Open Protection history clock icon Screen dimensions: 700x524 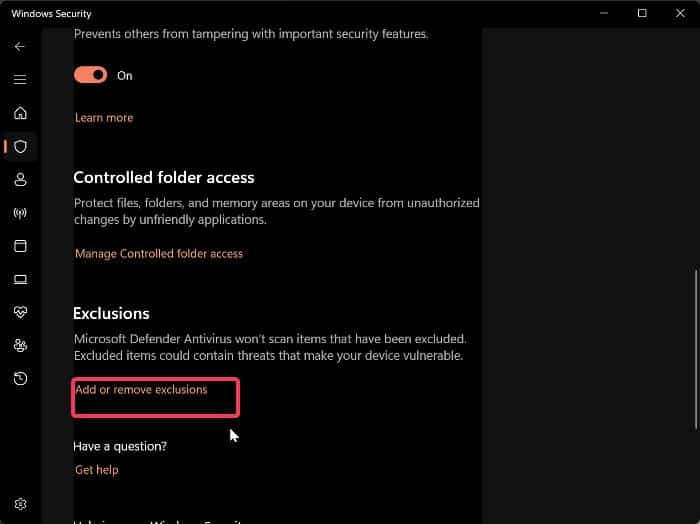point(20,378)
